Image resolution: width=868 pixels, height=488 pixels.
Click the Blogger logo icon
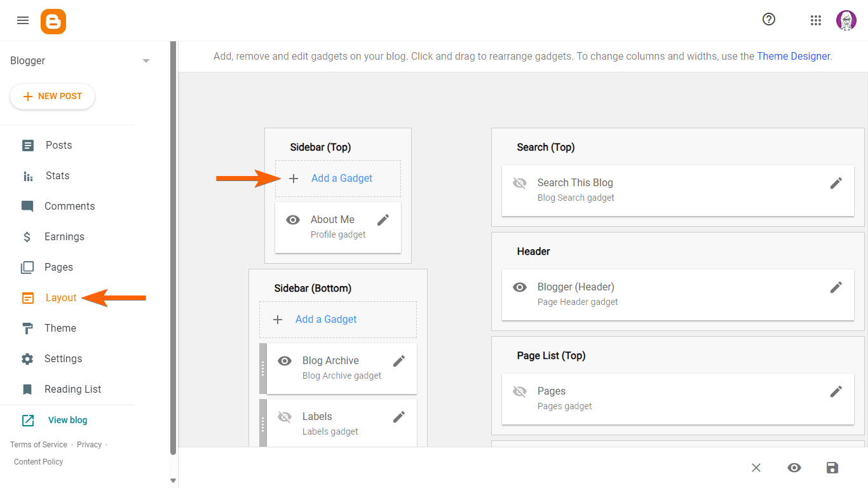click(x=53, y=22)
